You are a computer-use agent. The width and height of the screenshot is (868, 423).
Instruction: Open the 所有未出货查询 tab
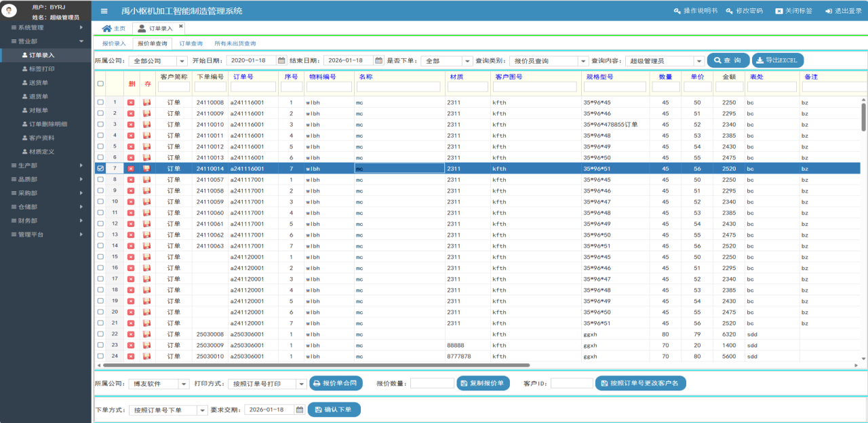(x=235, y=43)
